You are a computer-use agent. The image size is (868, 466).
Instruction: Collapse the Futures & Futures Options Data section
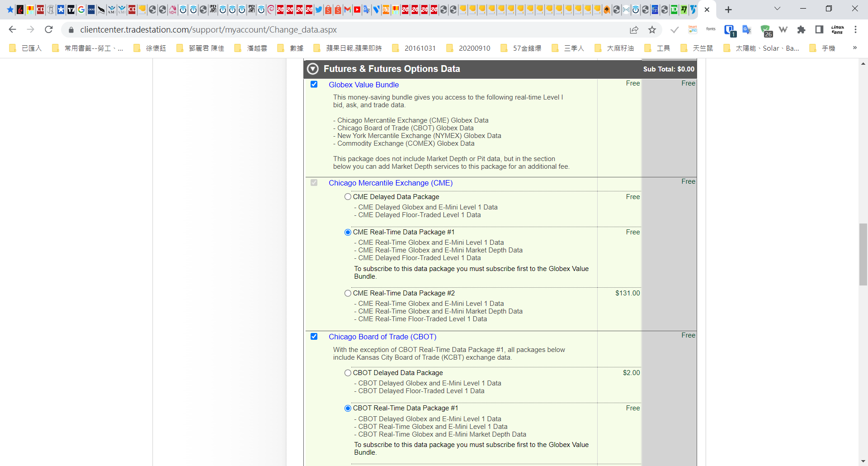(x=313, y=69)
